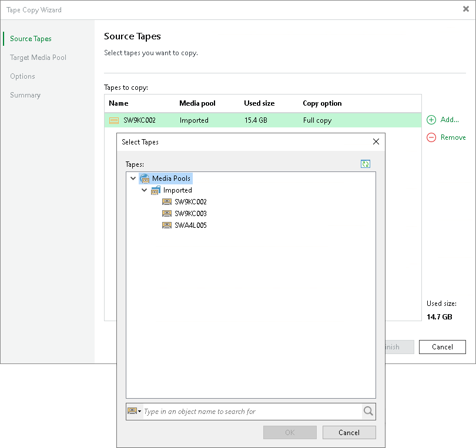Click the green plus Add icon
The image size is (476, 448).
pyautogui.click(x=431, y=120)
